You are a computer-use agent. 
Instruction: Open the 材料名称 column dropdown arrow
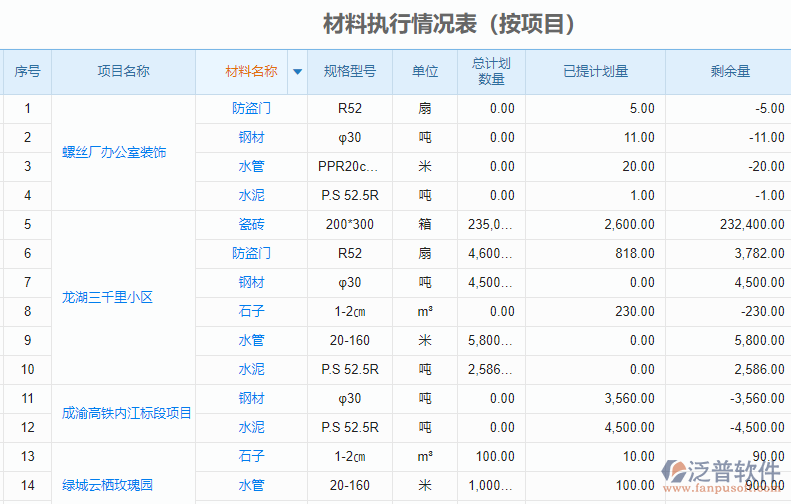coord(297,72)
